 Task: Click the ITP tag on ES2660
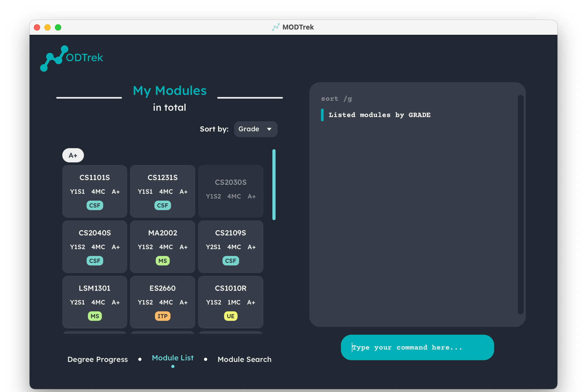163,316
